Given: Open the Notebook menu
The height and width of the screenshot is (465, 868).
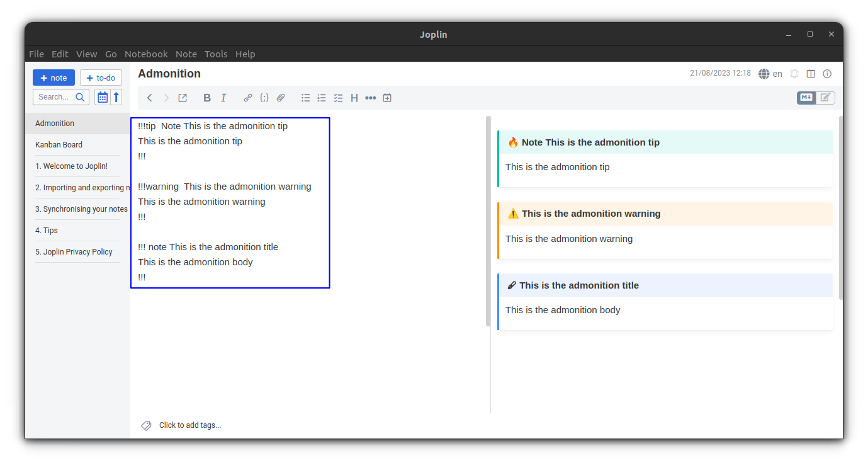Looking at the screenshot, I should (x=146, y=54).
